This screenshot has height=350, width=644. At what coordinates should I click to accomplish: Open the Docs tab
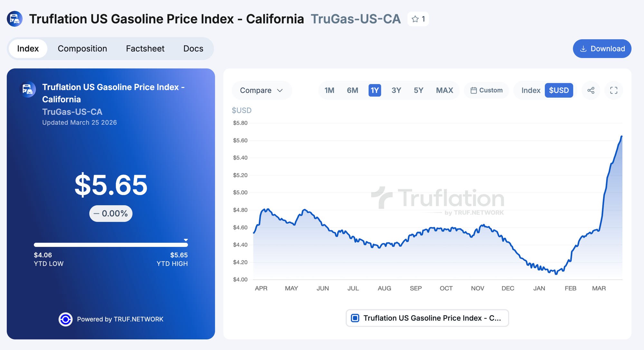pos(193,49)
